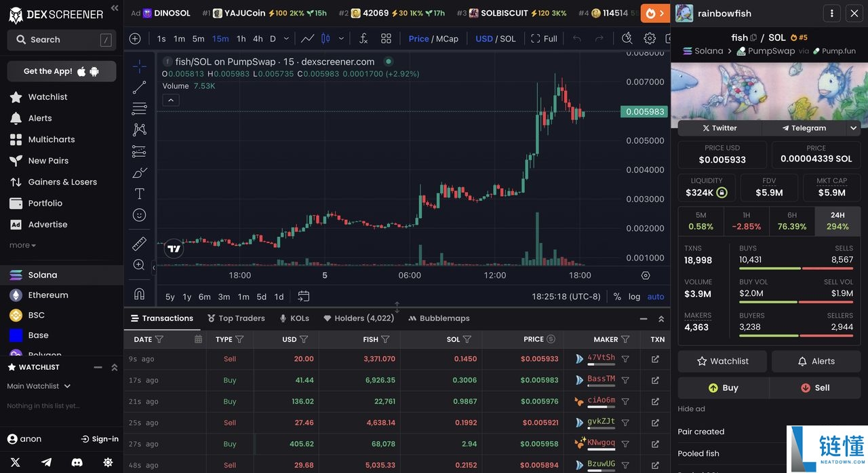Select the 6H stats tab

tap(792, 221)
